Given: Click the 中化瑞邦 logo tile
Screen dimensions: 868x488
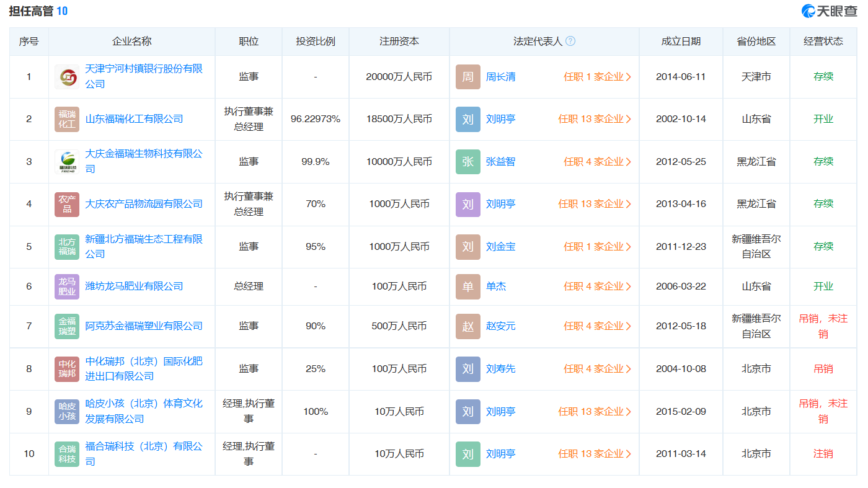Looking at the screenshot, I should pyautogui.click(x=67, y=369).
